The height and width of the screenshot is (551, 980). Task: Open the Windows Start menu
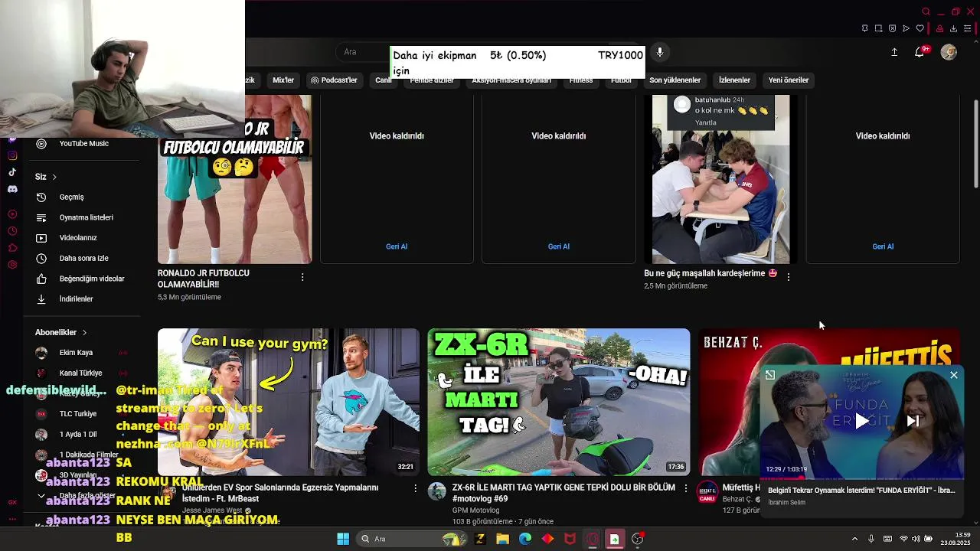tap(343, 539)
